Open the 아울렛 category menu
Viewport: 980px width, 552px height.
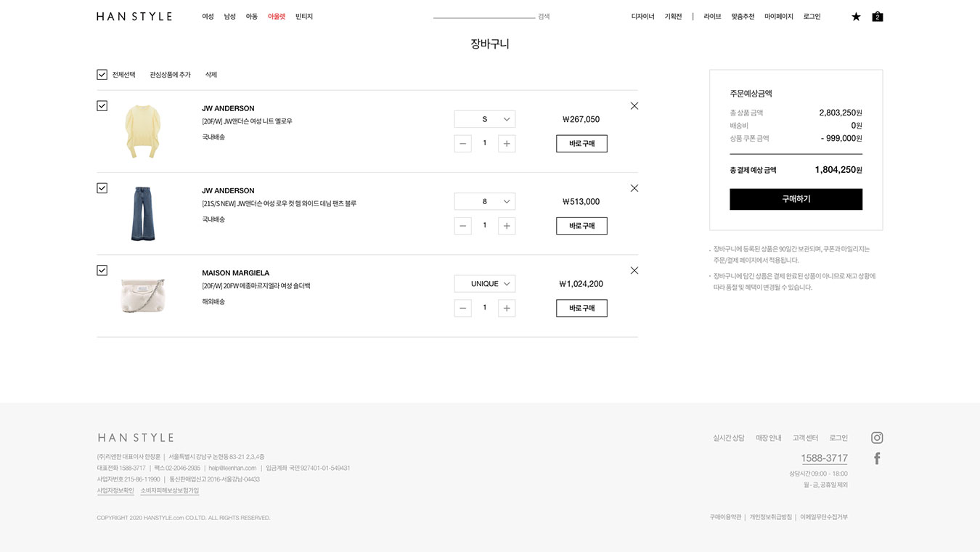click(x=277, y=17)
